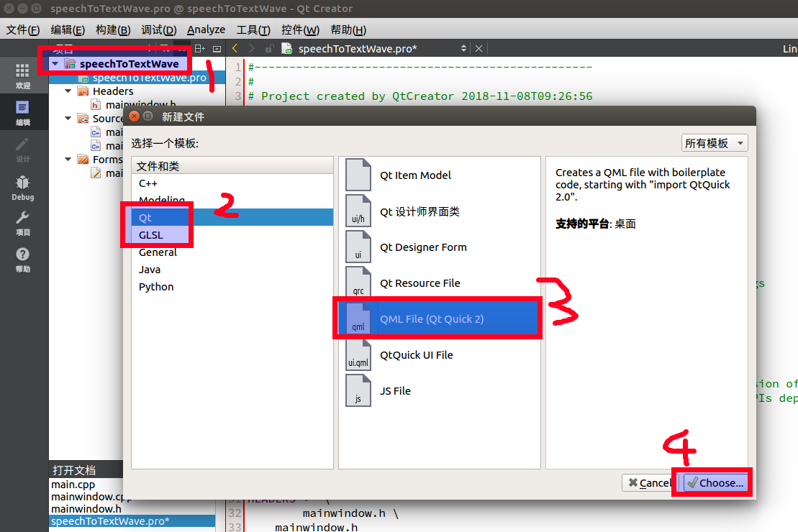
Task: Switch to Debug mode
Action: [x=22, y=187]
